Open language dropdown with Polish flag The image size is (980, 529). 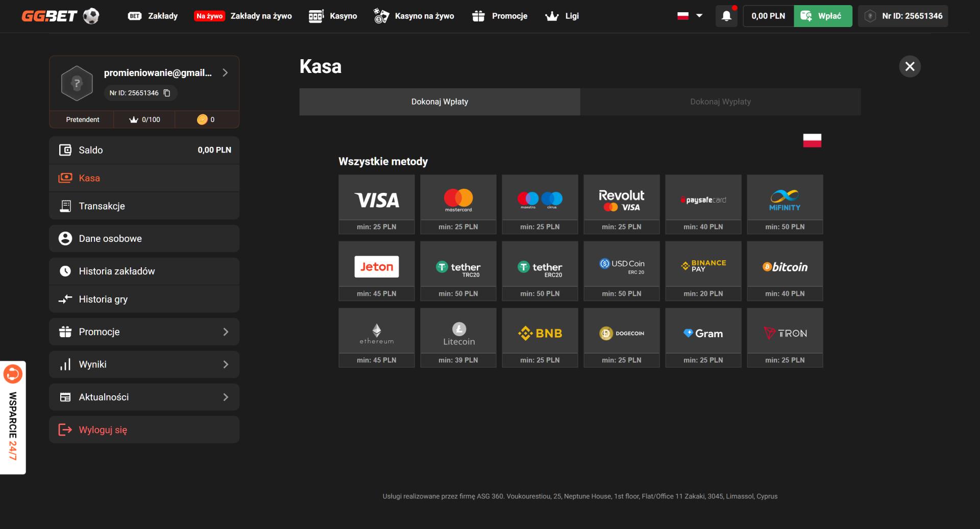point(690,16)
